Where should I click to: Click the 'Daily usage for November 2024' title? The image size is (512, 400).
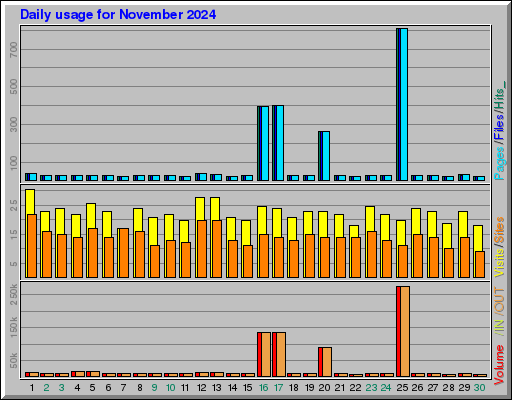point(118,15)
